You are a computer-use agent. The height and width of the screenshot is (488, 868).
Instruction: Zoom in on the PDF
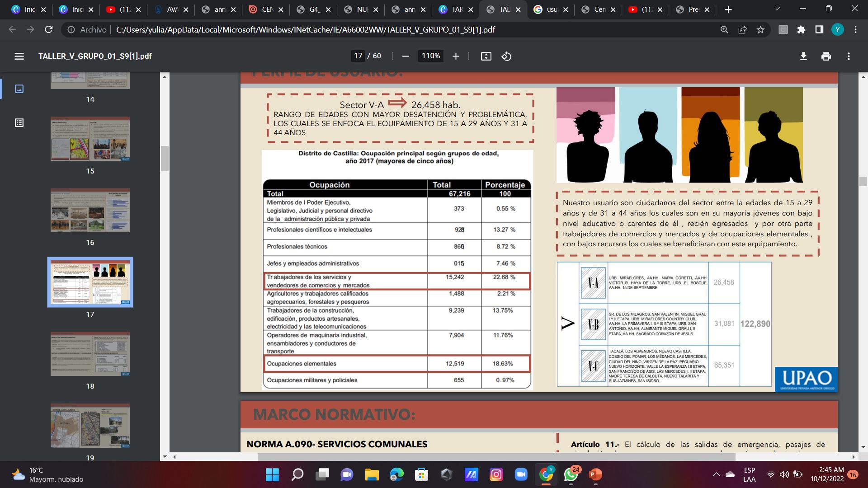[x=456, y=56]
